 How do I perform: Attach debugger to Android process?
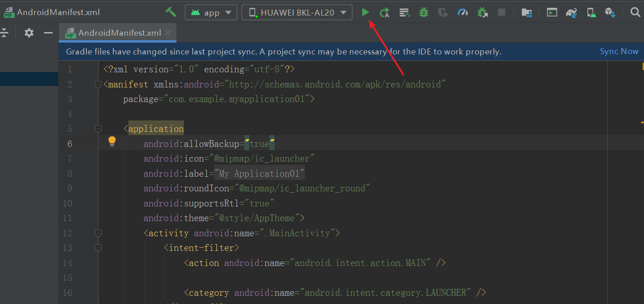[482, 12]
